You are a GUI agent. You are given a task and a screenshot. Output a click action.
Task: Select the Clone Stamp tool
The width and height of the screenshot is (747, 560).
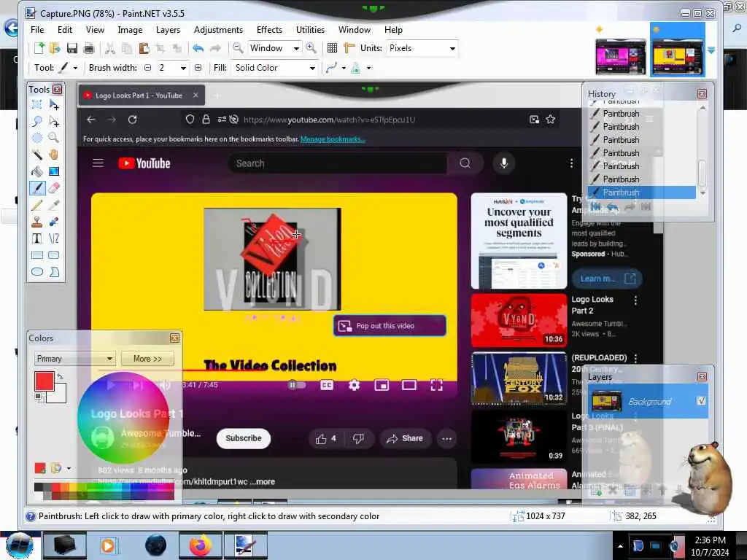pyautogui.click(x=36, y=222)
